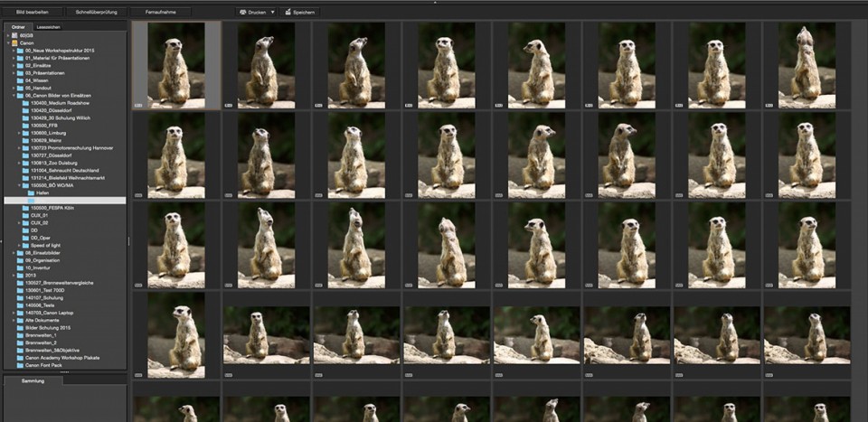Click the Speichern save button
This screenshot has height=422, width=868.
pos(299,12)
